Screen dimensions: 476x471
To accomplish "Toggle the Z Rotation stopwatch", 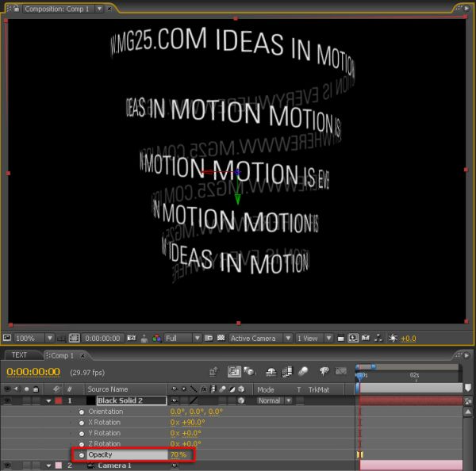I will point(82,444).
